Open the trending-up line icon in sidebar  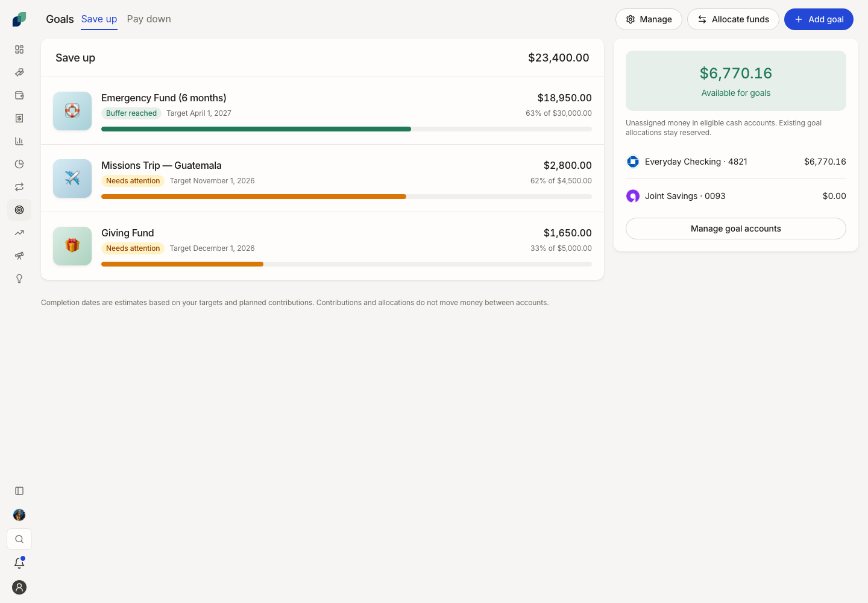[19, 233]
